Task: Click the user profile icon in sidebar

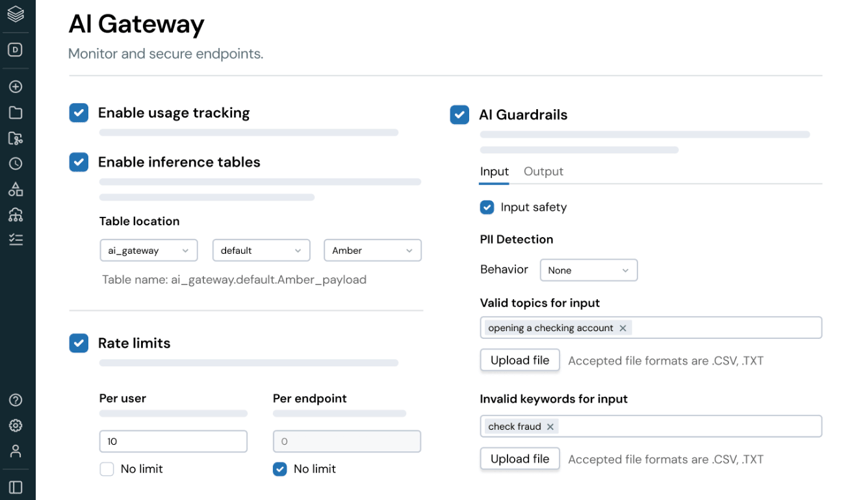Action: point(16,451)
